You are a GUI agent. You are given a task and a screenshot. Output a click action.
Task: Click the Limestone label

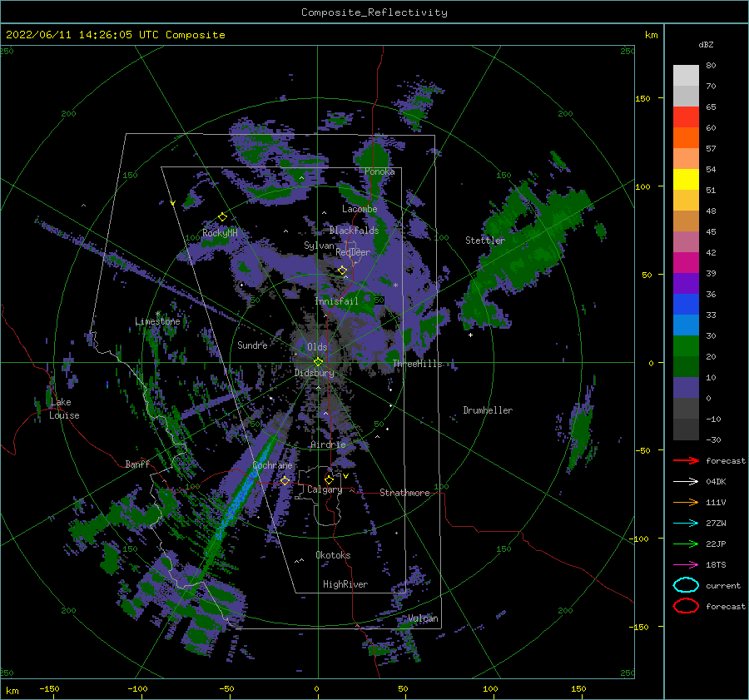tap(157, 321)
